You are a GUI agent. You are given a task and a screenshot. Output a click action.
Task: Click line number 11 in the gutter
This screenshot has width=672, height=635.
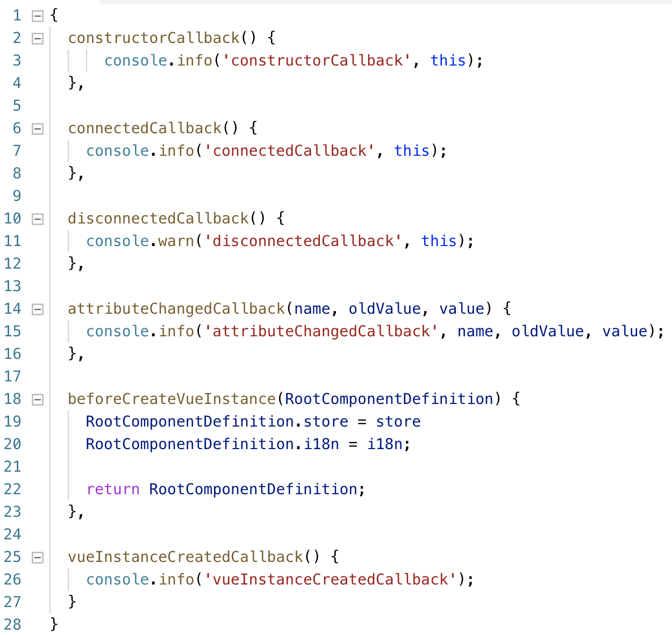pos(12,241)
